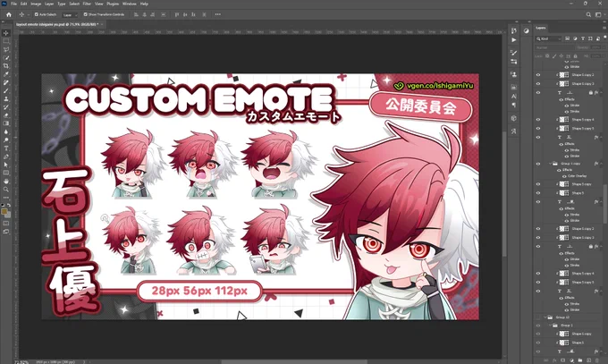
Task: Hide the first Shape 5 copy 4 layer
Action: (x=538, y=120)
